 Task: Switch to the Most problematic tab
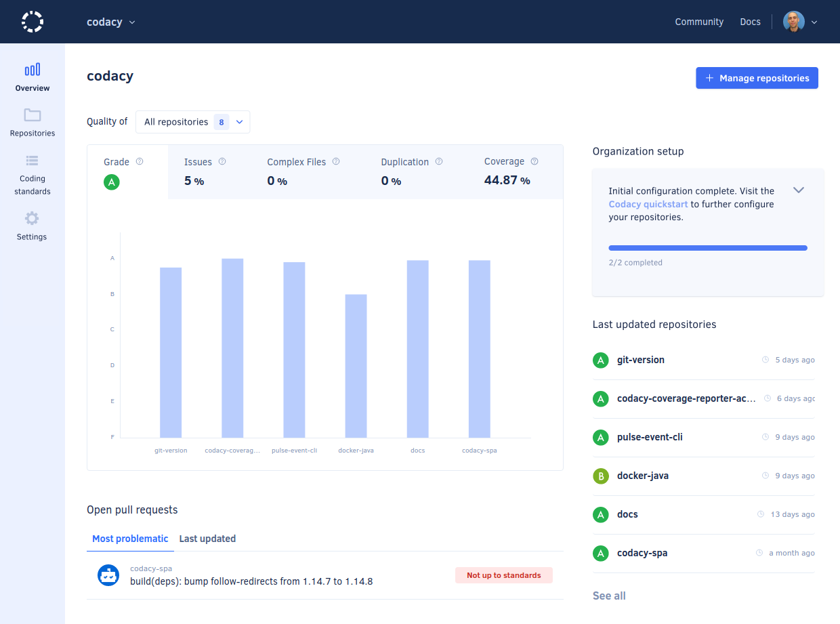tap(130, 539)
